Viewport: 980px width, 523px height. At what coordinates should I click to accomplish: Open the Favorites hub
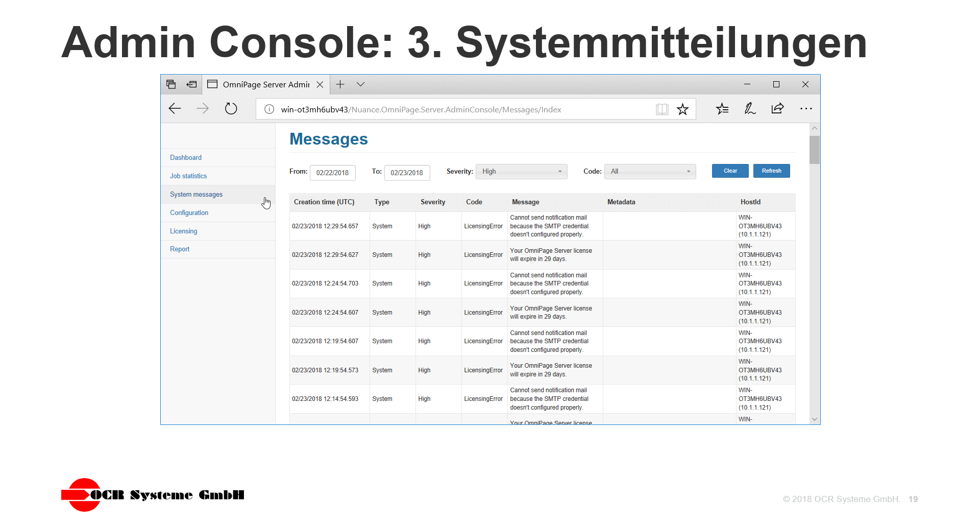722,108
